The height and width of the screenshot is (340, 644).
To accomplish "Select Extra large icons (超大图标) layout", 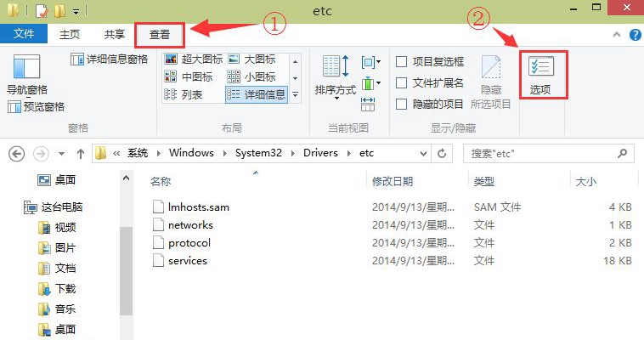I will pos(194,59).
